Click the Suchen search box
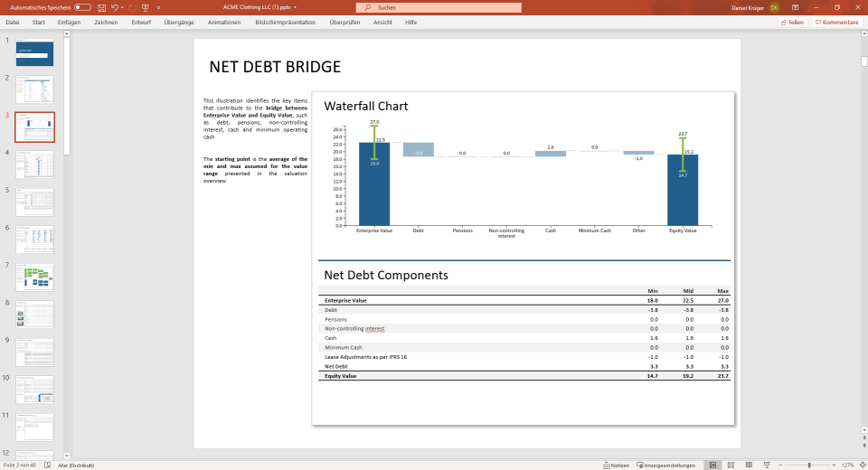 [x=439, y=8]
